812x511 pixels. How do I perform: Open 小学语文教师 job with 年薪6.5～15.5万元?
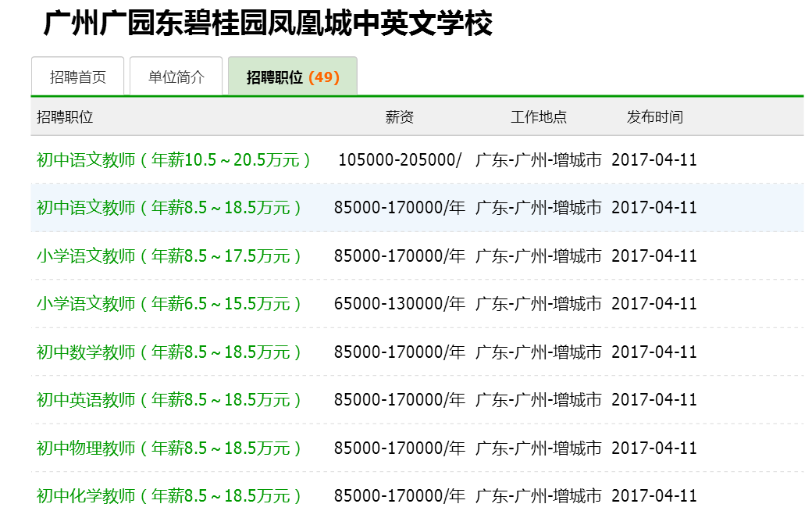pos(169,304)
